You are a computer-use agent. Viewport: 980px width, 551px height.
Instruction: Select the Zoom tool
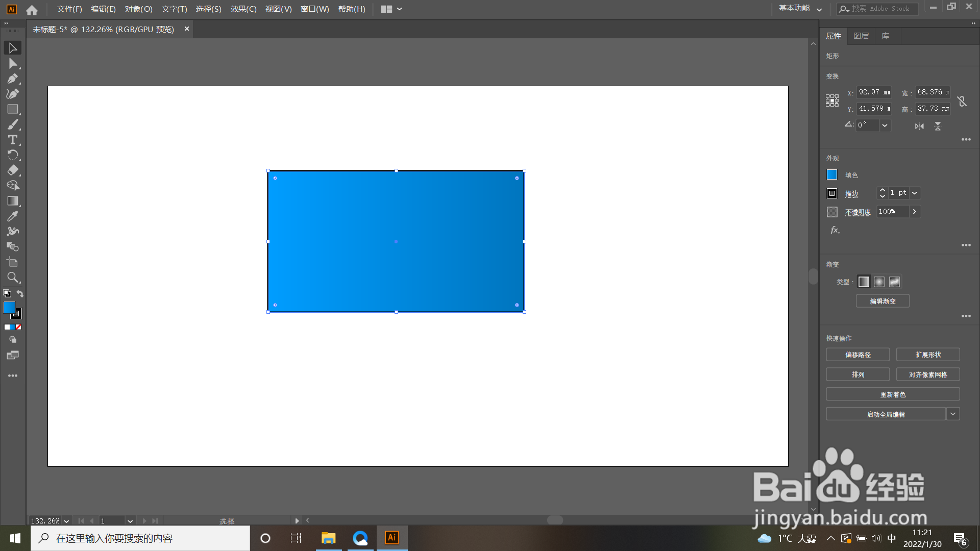13,278
